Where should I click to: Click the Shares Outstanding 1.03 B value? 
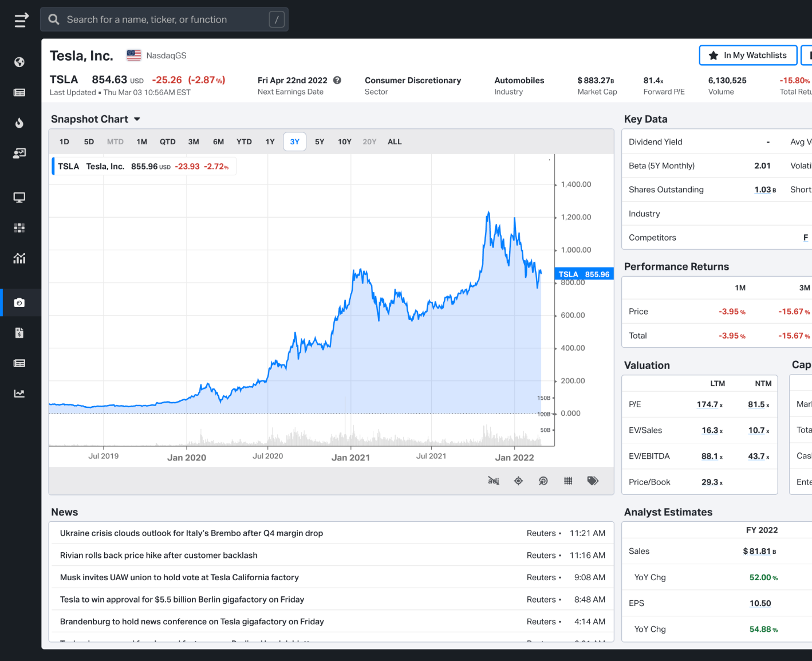click(765, 190)
